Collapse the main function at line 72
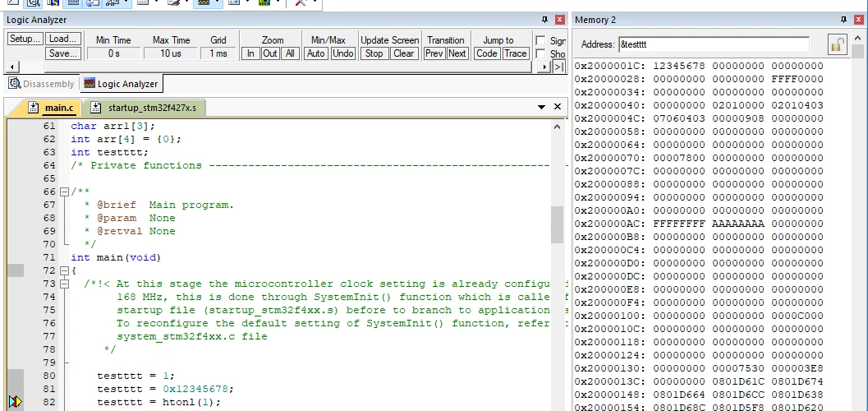Image resolution: width=868 pixels, height=411 pixels. point(64,271)
